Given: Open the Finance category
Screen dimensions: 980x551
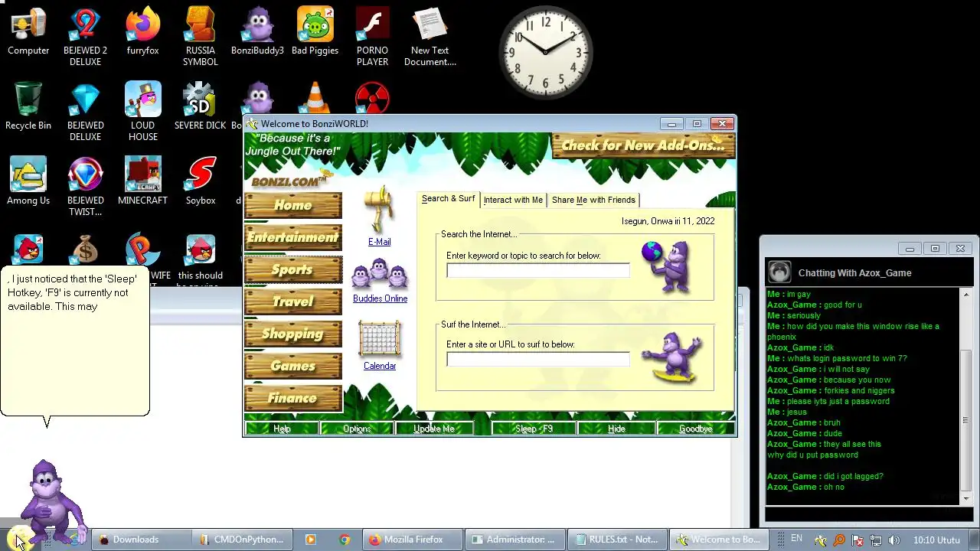Looking at the screenshot, I should (x=293, y=398).
